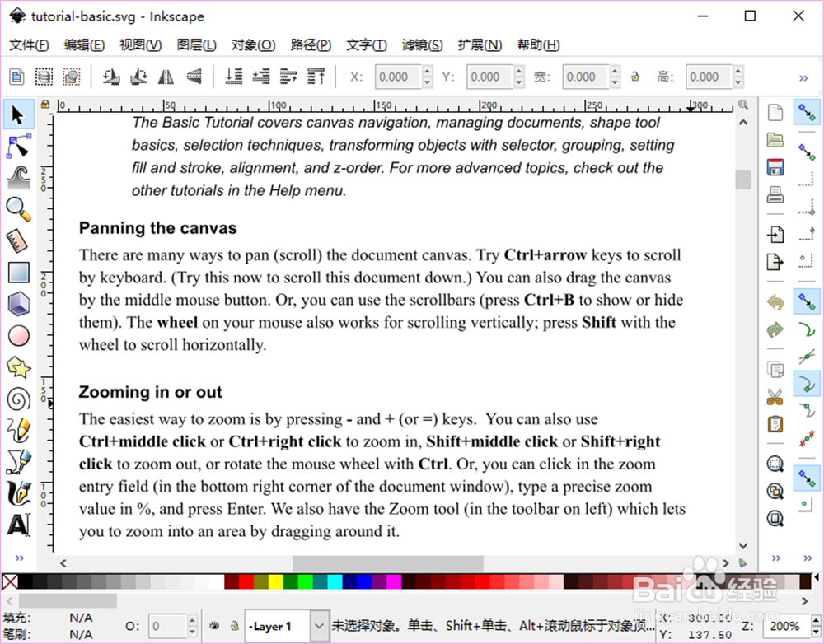Toggle the width-height lock ratio

[635, 77]
